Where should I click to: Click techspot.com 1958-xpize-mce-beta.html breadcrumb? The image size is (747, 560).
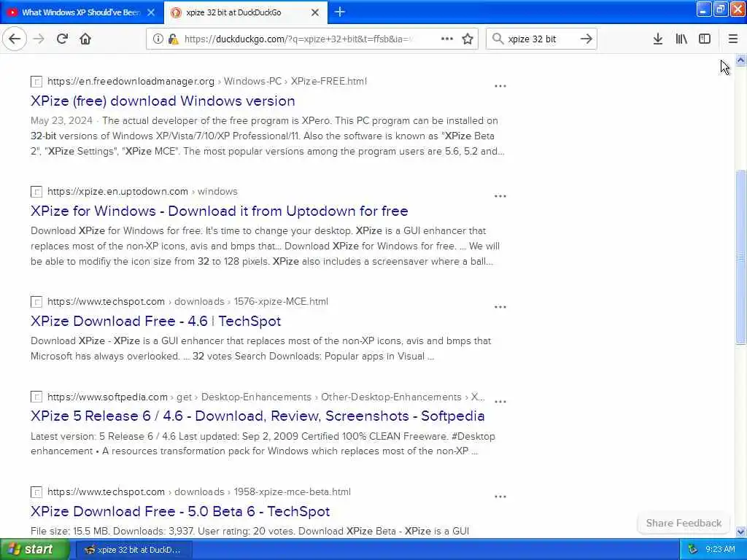click(199, 491)
